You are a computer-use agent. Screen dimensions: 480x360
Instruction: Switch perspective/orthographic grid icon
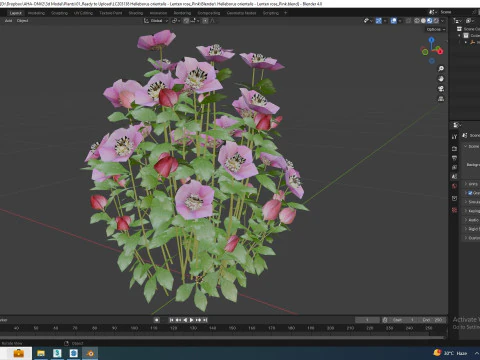pos(441,99)
